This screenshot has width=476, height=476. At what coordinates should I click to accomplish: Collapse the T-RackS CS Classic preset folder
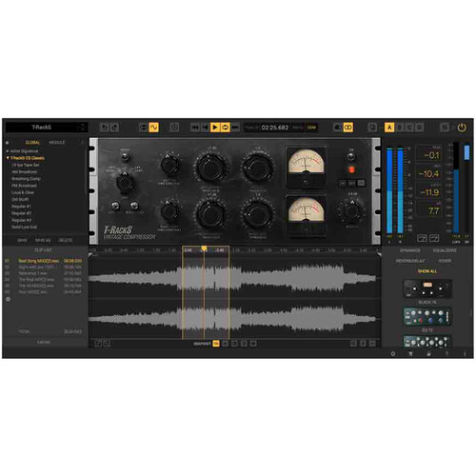click(26, 158)
